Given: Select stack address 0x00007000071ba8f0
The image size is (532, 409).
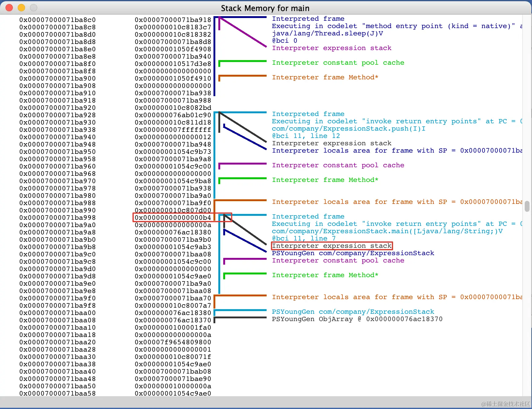Looking at the screenshot, I should click(x=57, y=64).
